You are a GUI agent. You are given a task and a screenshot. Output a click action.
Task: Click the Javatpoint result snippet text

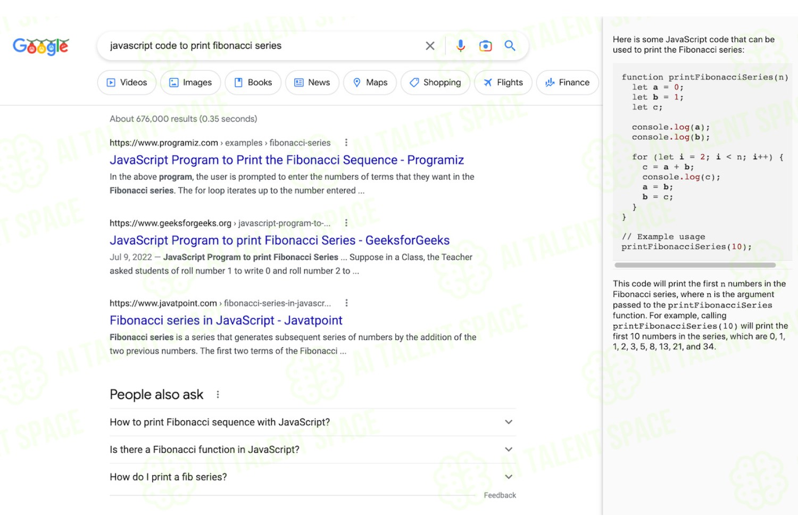293,344
